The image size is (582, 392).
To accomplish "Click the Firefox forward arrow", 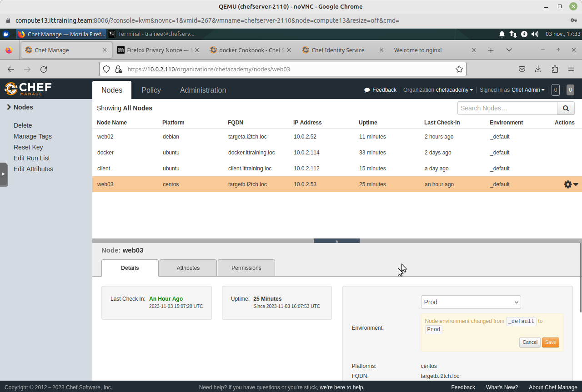I will click(27, 69).
